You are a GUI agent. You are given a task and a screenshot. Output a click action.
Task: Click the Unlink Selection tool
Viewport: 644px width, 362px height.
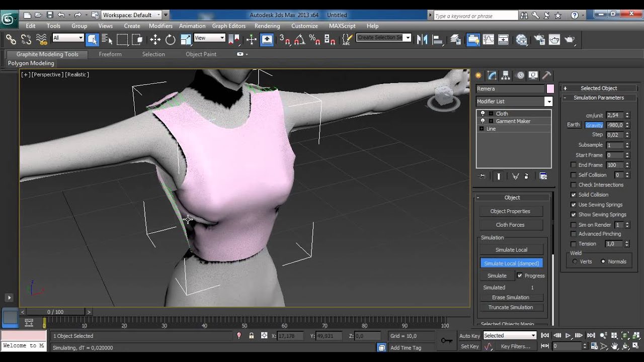[x=26, y=39]
